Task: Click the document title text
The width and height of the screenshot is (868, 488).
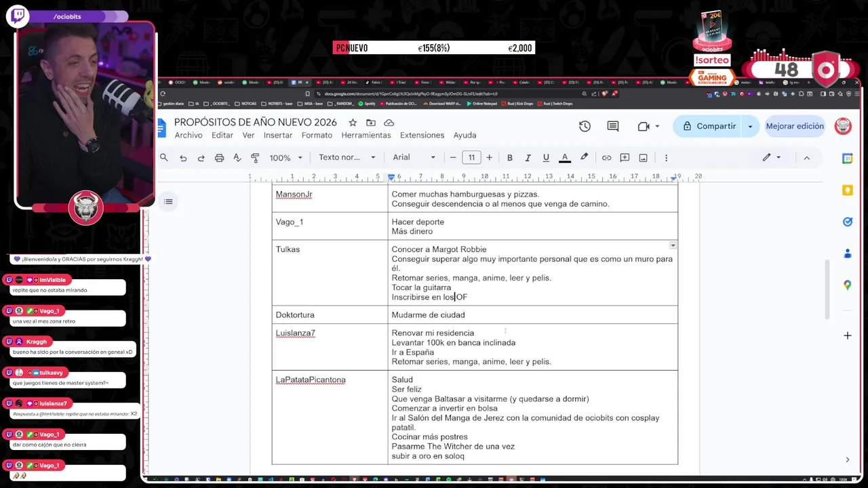Action: (256, 122)
